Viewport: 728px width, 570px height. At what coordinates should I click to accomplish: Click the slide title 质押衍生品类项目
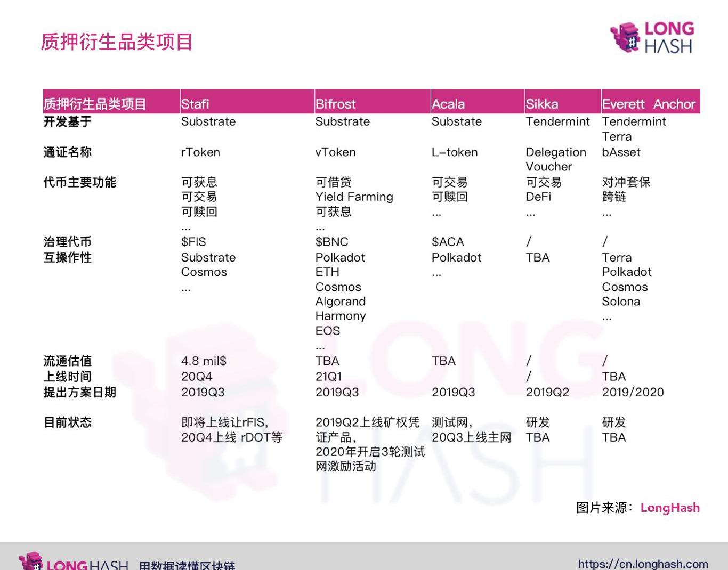click(117, 42)
